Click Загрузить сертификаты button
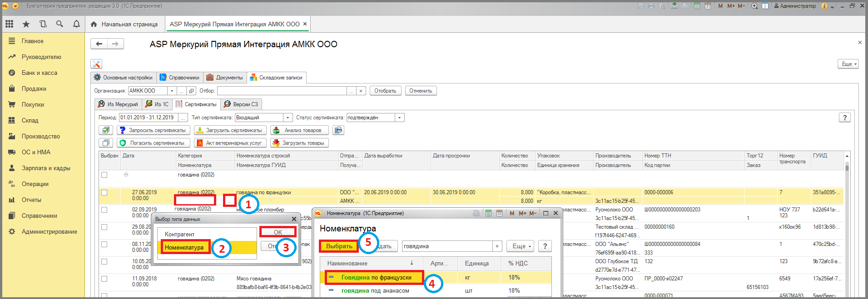 click(230, 130)
